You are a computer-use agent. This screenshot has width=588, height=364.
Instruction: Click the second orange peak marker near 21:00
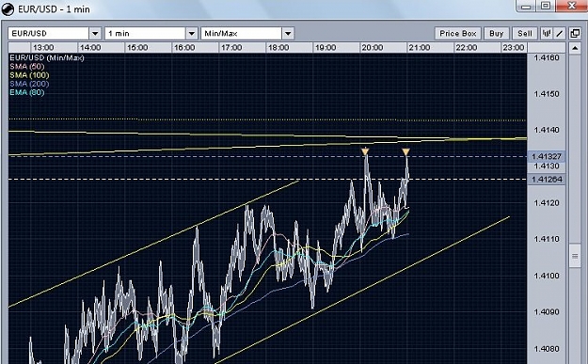point(405,151)
